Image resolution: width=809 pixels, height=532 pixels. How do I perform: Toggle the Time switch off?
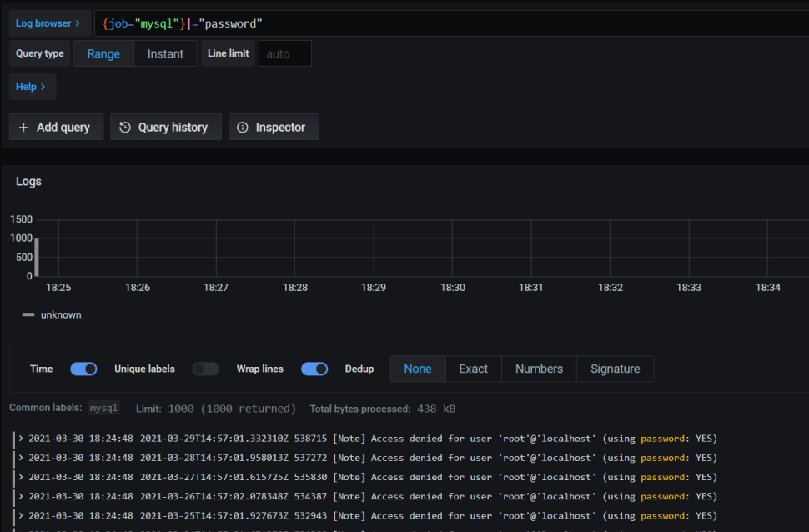(83, 369)
